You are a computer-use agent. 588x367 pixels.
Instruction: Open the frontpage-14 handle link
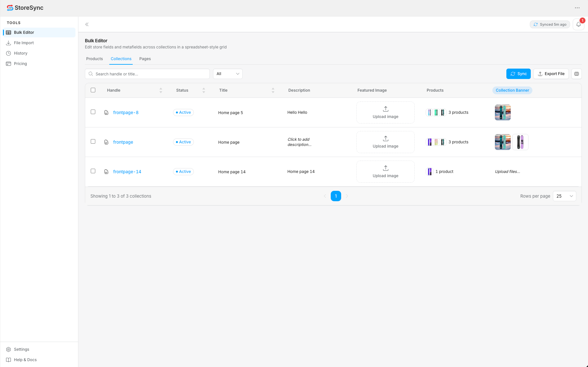(x=127, y=172)
